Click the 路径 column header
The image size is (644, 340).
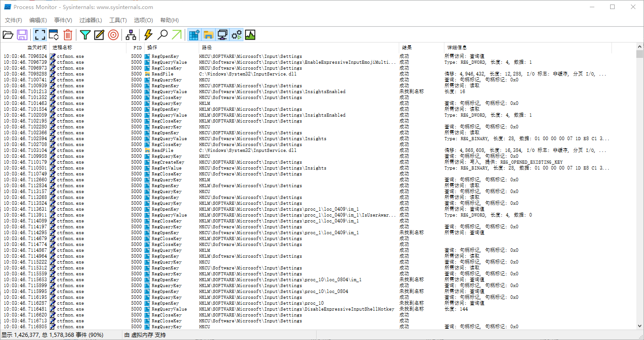(207, 47)
